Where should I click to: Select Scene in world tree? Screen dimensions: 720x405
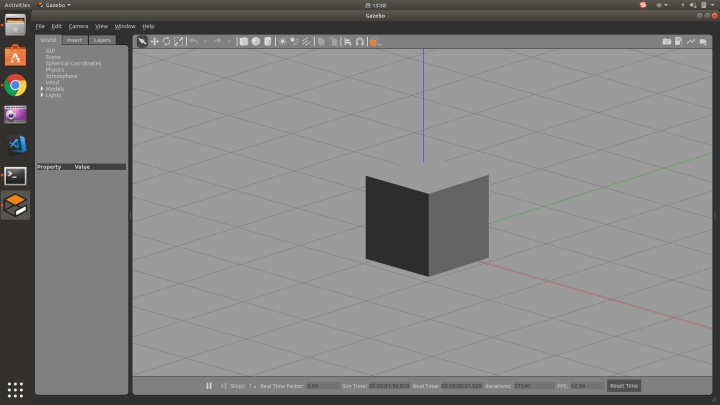pyautogui.click(x=53, y=57)
